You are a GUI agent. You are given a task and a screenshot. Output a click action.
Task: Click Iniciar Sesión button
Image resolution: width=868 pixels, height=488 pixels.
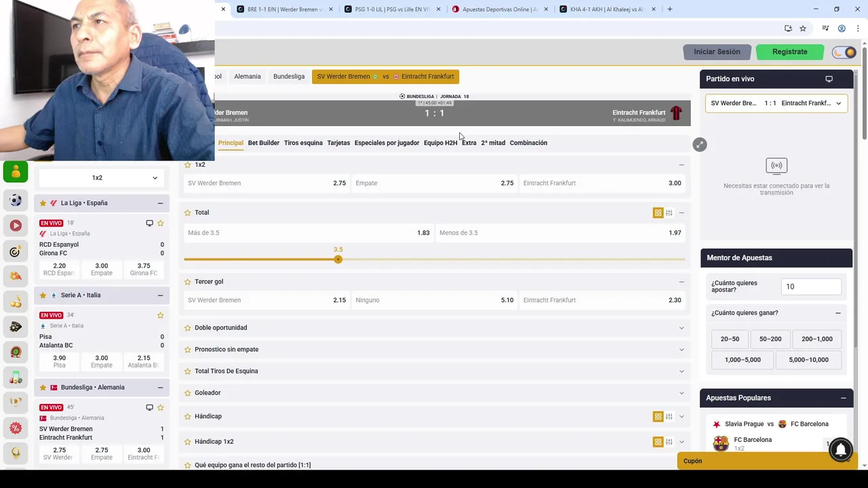717,52
